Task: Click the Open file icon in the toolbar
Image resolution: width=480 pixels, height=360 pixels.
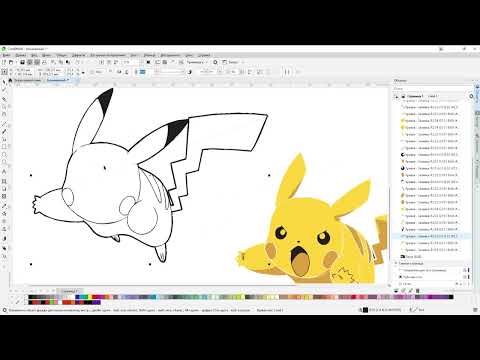Action: [x=11, y=62]
